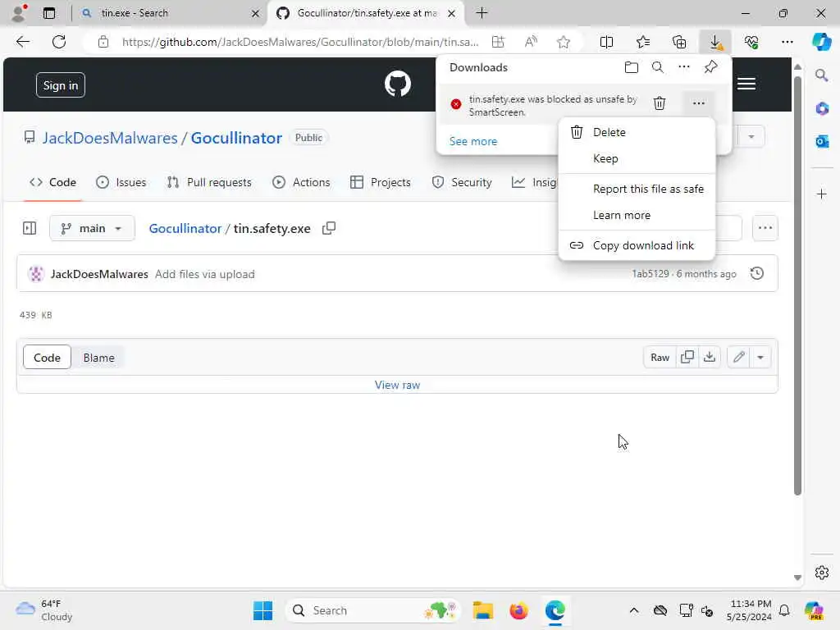This screenshot has width=840, height=630.
Task: Delete blocked tin.safety.exe via trash icon
Action: click(x=660, y=103)
